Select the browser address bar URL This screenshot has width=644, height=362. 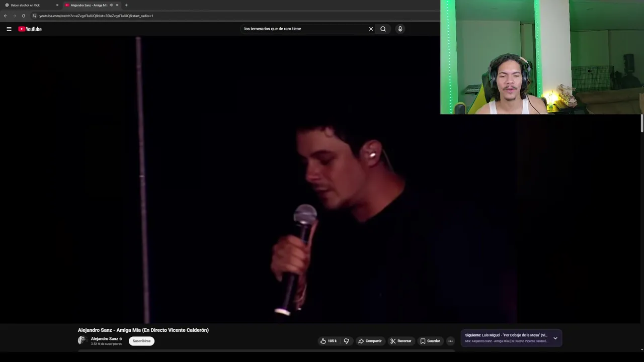[x=96, y=16]
